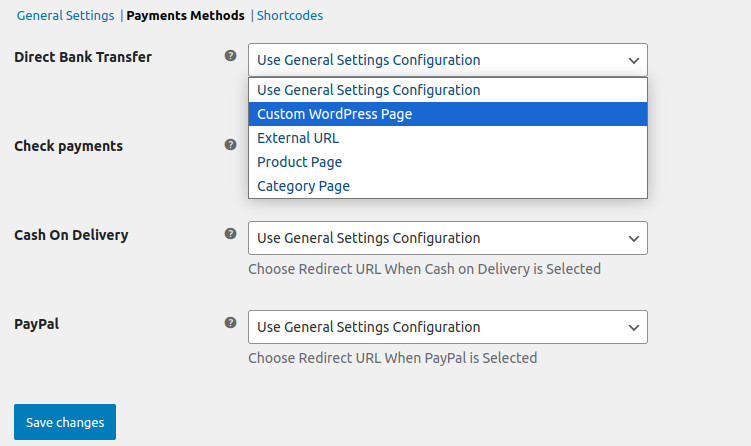751x446 pixels.
Task: Click the Direct Bank Transfer label
Action: (x=83, y=57)
